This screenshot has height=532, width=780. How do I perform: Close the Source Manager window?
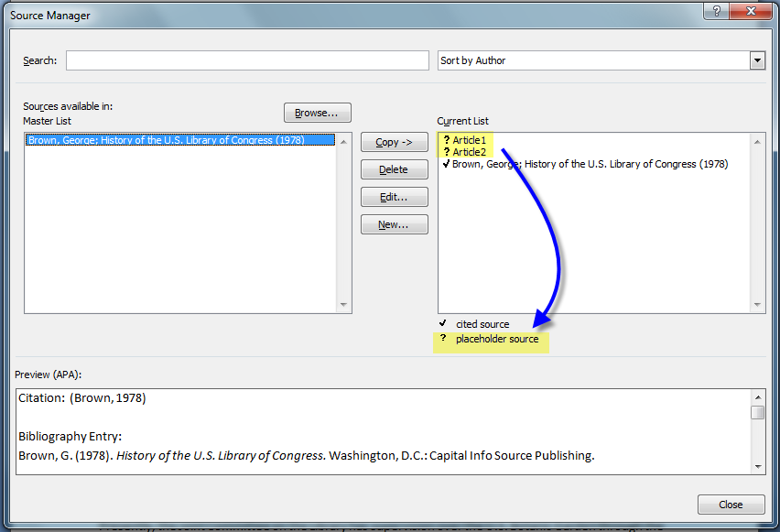point(751,11)
